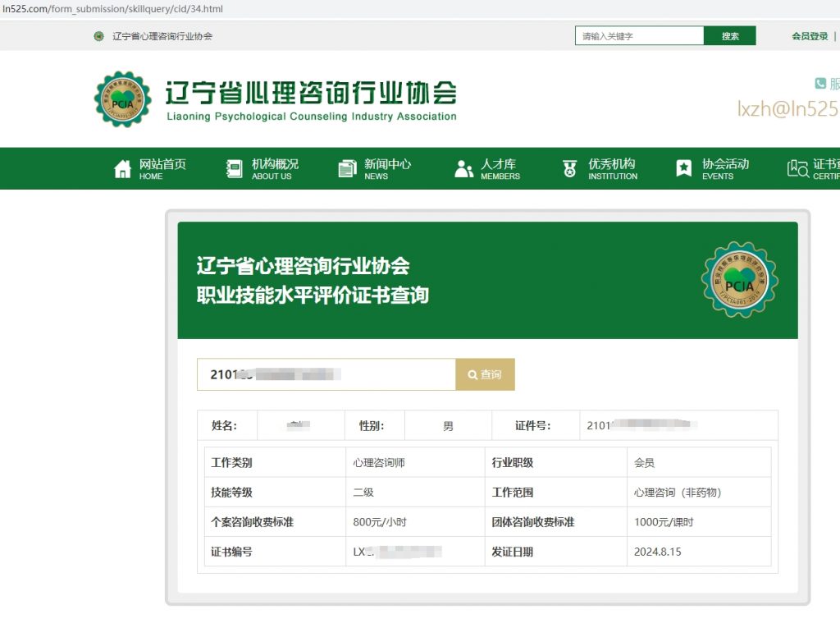The height and width of the screenshot is (637, 840).
Task: Click the About Us notebook icon
Action: pos(234,169)
